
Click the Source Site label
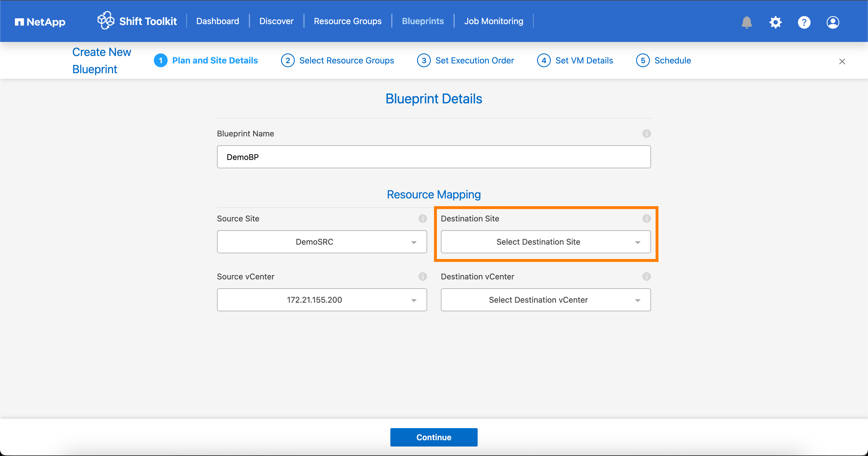(x=238, y=219)
